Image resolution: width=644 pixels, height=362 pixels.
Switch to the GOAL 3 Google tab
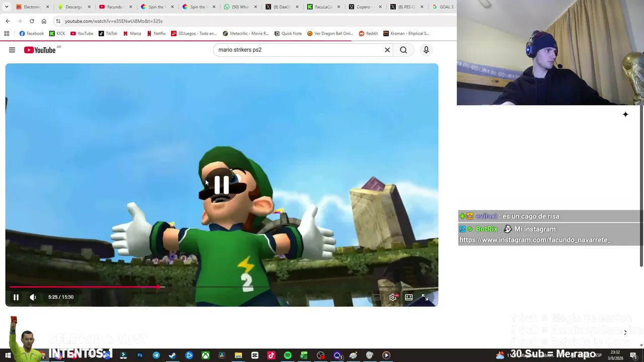[x=443, y=7]
